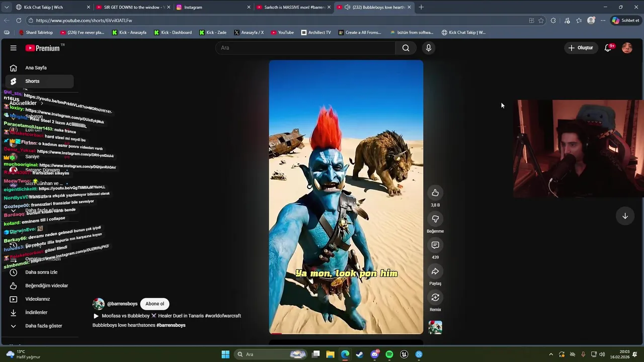The width and height of the screenshot is (644, 362).
Task: Close the Bubbleboys love hearthstones tab
Action: pyautogui.click(x=409, y=7)
